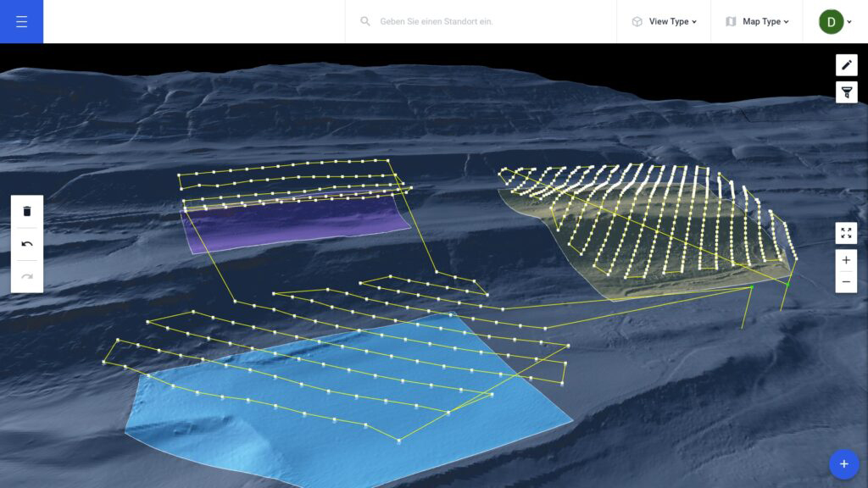Viewport: 868px width, 488px height.
Task: Click the redo arrow icon
Action: tap(27, 276)
